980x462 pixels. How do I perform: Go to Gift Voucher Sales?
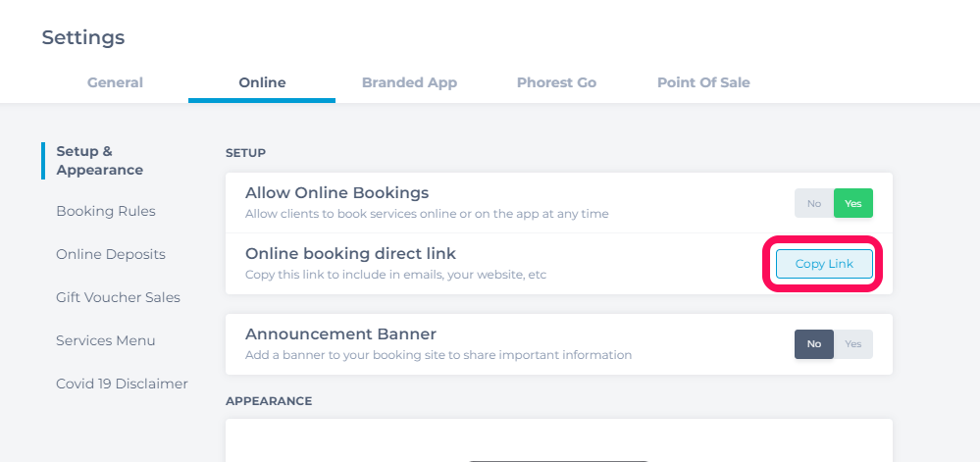pos(118,297)
